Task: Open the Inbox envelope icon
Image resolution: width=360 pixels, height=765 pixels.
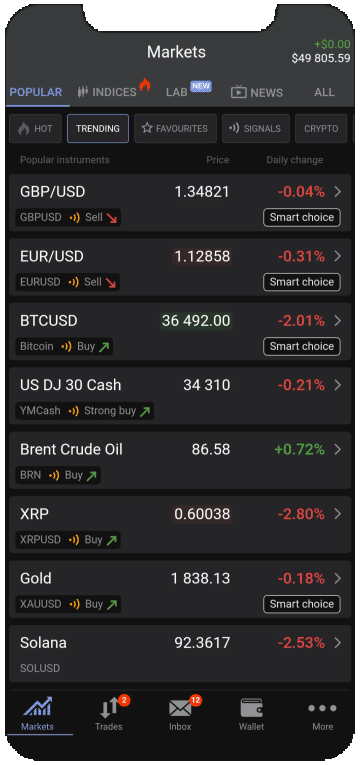Action: point(180,708)
